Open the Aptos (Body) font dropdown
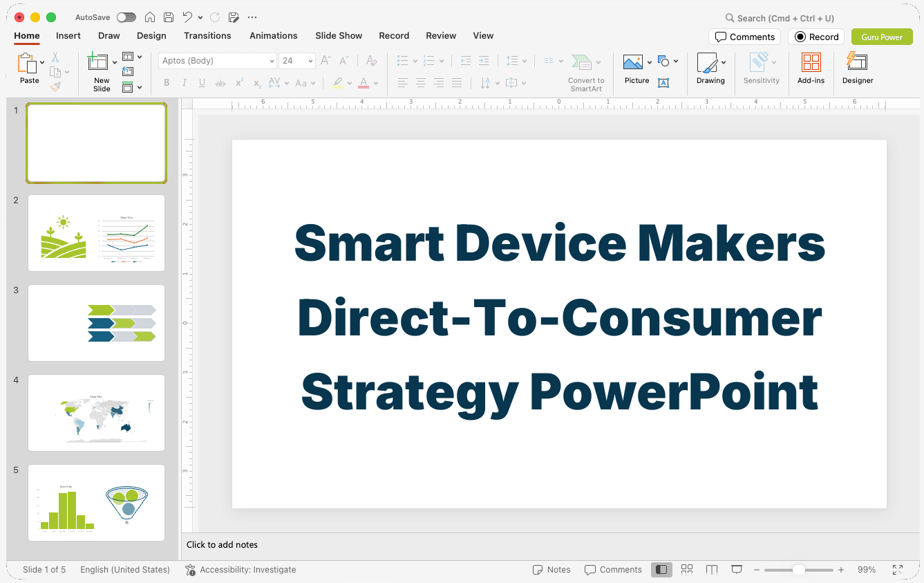Screen dimensions: 924x583 coord(272,61)
